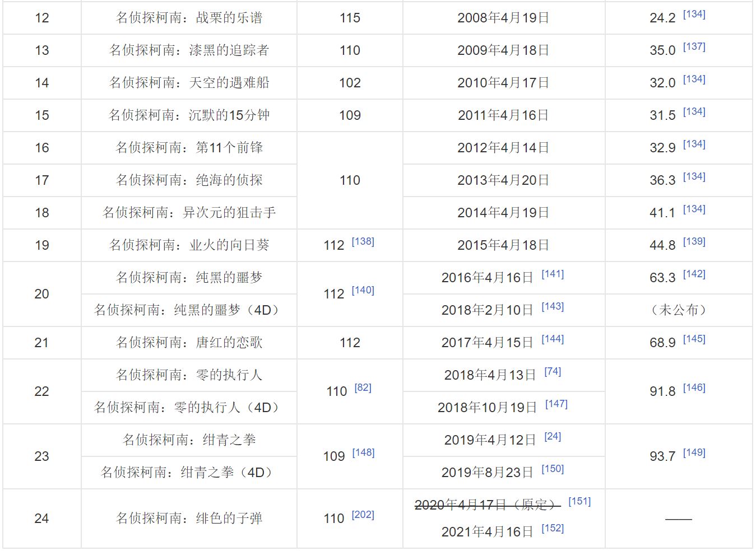Open reference [150] after 2019年8月23日
This screenshot has height=551, width=756.
pos(553,469)
